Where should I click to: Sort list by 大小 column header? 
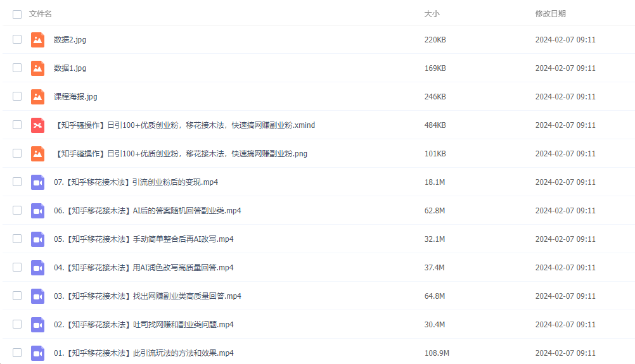[432, 14]
